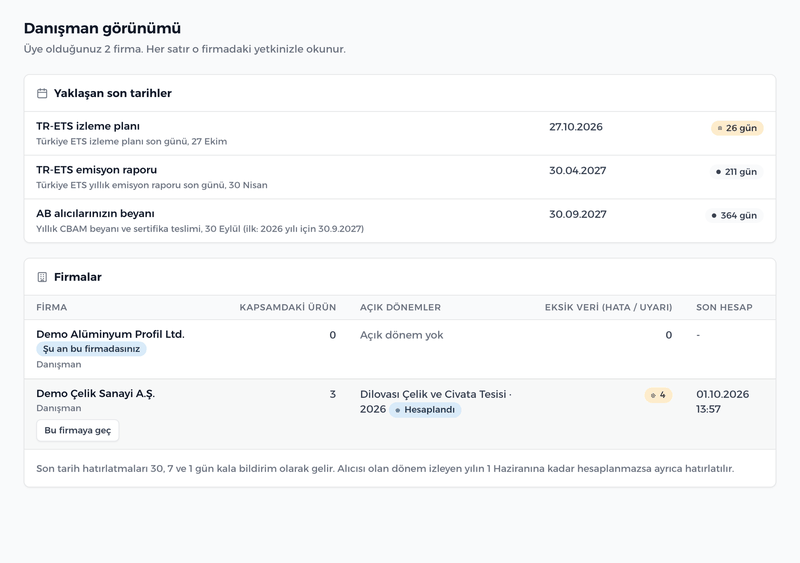Click the AÇIK DÖNEMLER column header
Screen dimensions: 800x563
(401, 308)
